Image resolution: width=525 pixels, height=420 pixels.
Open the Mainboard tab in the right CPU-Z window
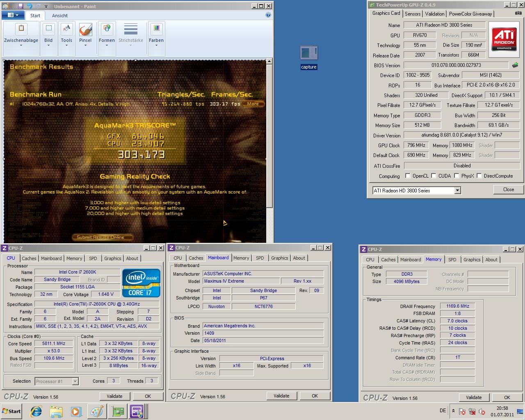click(411, 260)
